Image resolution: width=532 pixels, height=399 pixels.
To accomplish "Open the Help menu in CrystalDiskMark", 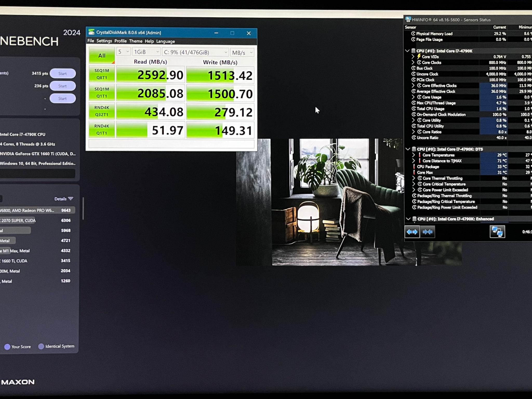I will click(149, 41).
